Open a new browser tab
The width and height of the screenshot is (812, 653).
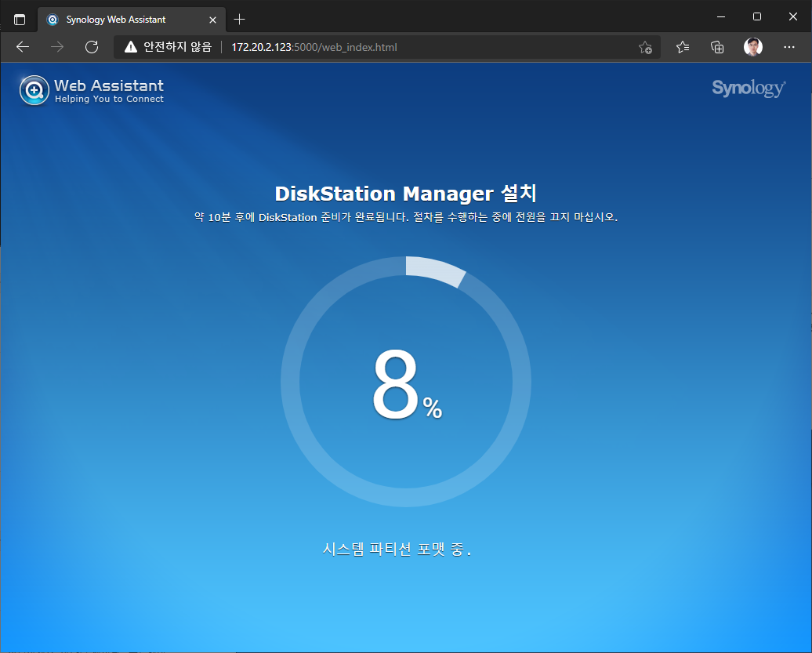coord(239,20)
